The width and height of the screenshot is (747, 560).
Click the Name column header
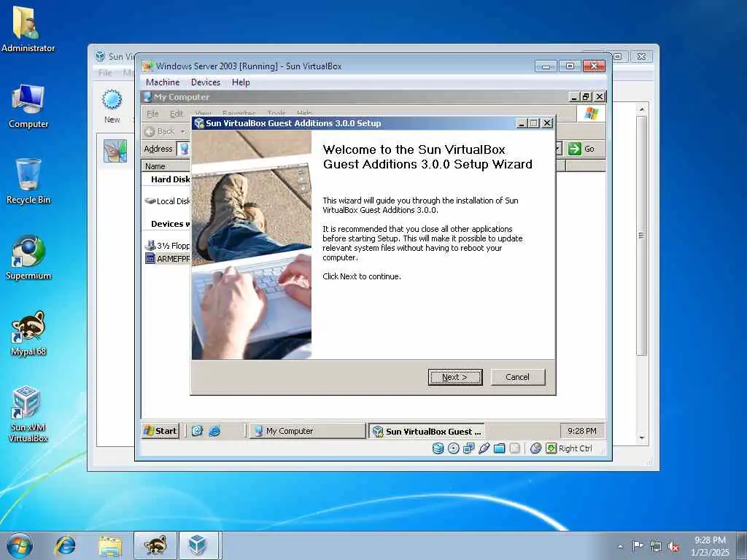point(166,166)
